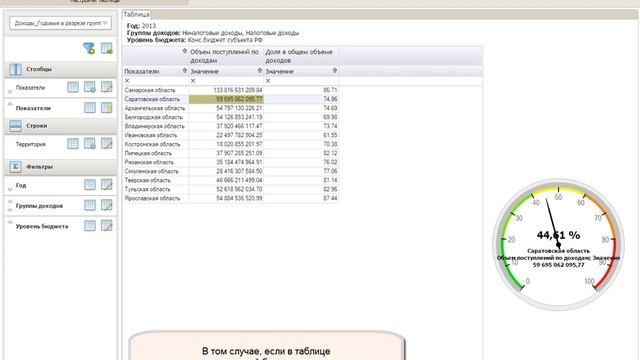
Task: Click the sort arrow of the second Значение column
Action: pyautogui.click(x=335, y=71)
